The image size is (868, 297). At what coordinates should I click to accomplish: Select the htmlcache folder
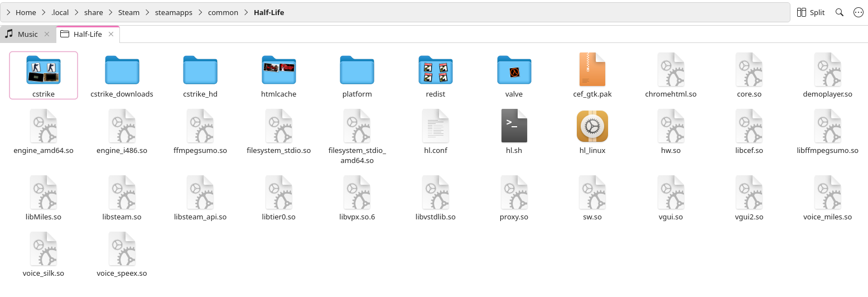(279, 70)
